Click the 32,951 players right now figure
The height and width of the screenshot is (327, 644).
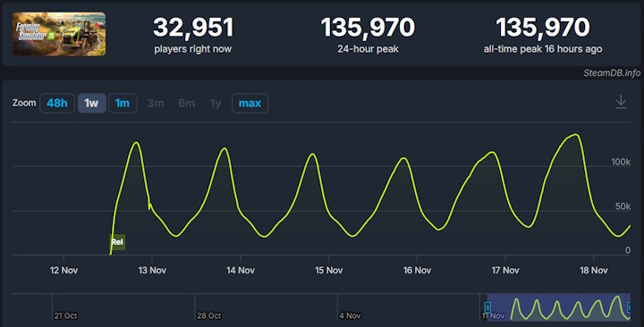[193, 27]
